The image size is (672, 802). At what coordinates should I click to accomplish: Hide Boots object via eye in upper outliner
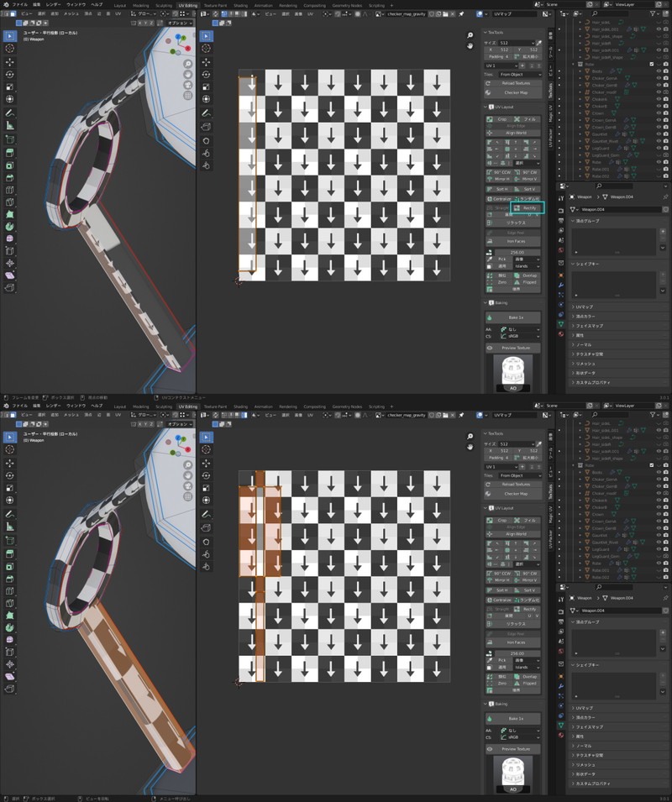coord(659,71)
